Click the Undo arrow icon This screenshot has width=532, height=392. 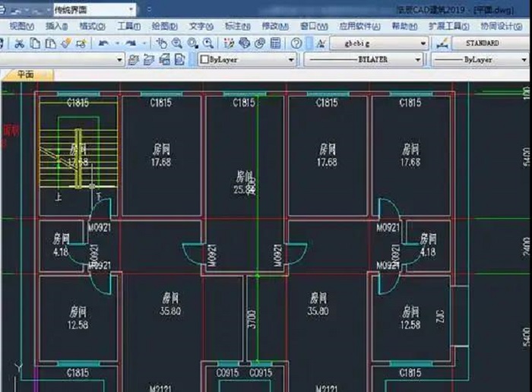point(103,44)
